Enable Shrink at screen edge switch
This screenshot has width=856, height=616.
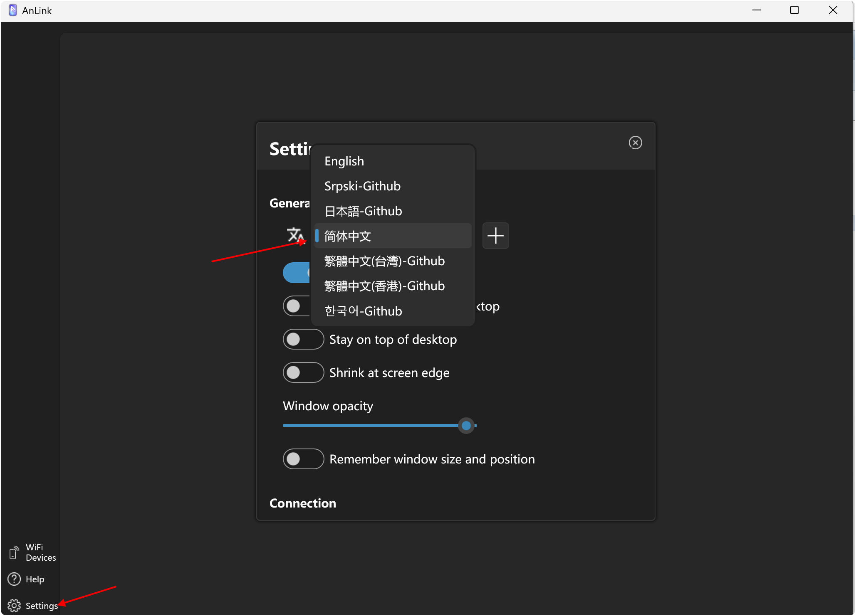(x=303, y=372)
